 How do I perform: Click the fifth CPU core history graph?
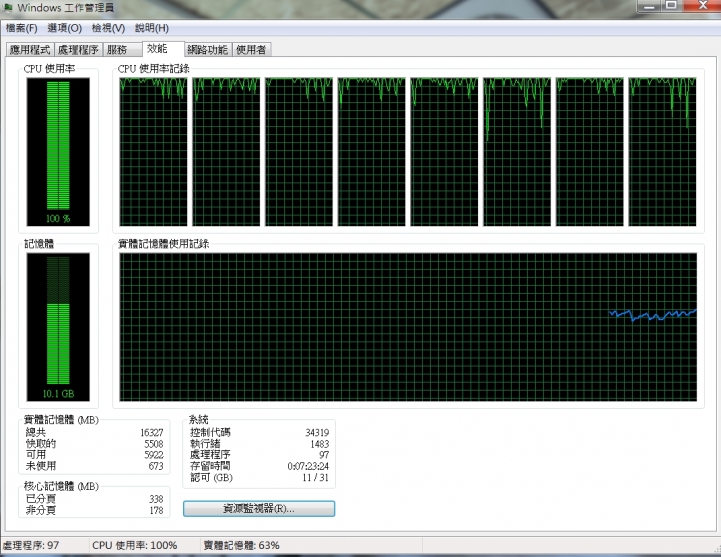pyautogui.click(x=444, y=152)
